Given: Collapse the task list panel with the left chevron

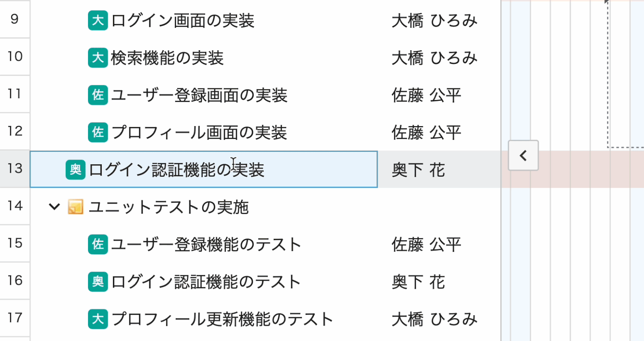Looking at the screenshot, I should pos(523,155).
